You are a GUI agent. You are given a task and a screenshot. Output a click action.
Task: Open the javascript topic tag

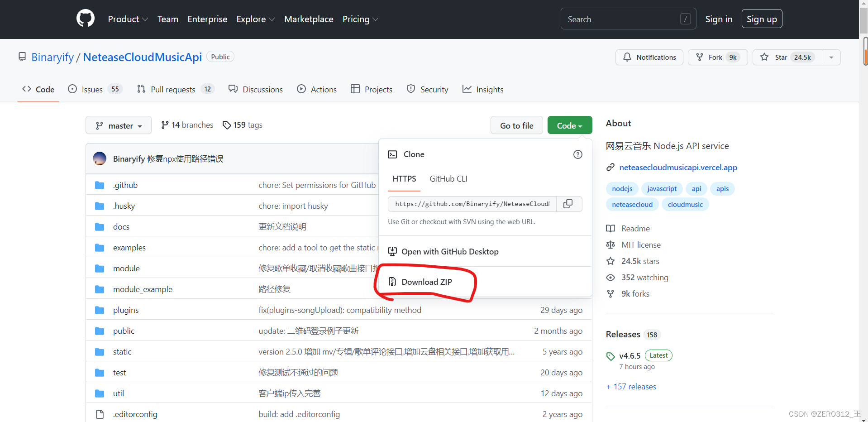click(662, 189)
